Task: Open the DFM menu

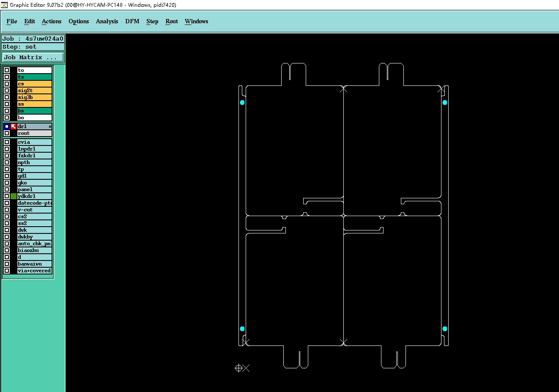Action: [132, 21]
